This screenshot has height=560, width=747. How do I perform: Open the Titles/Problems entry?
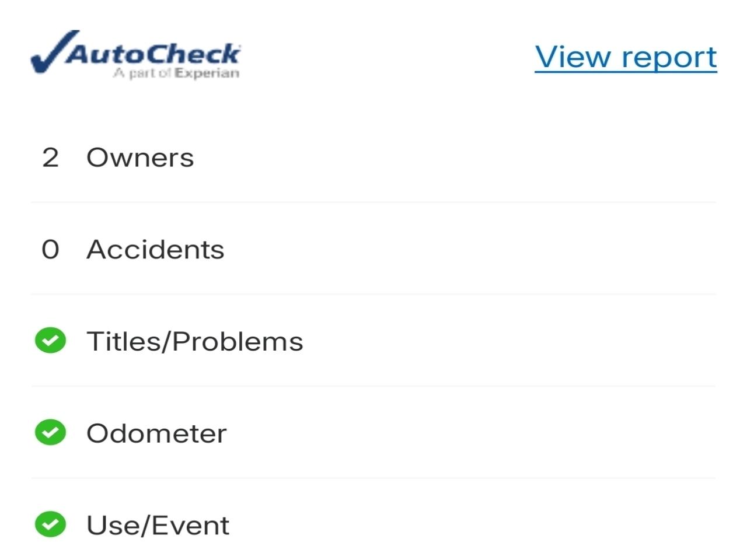pyautogui.click(x=195, y=341)
